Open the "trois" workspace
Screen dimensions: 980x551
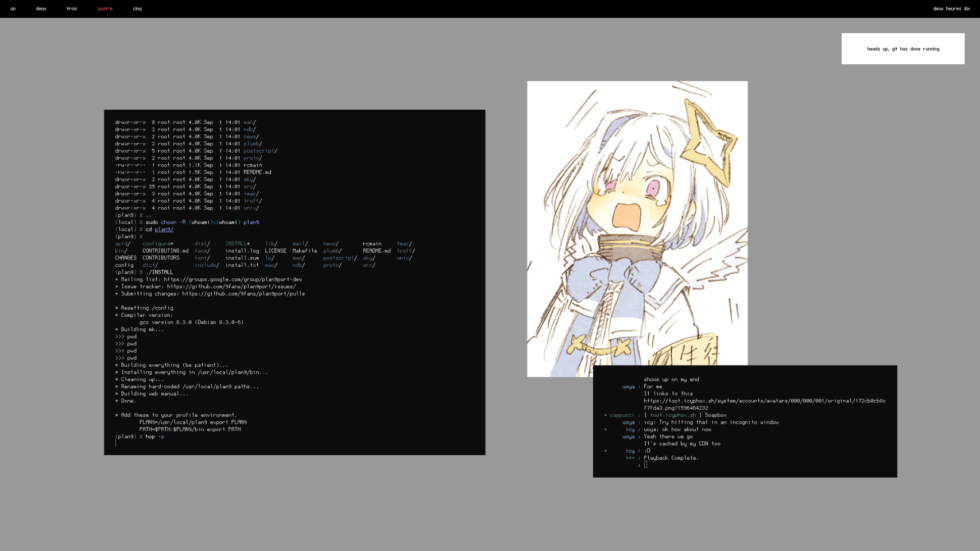(72, 9)
